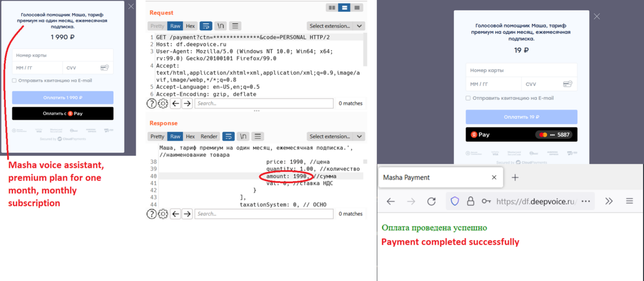Enable email receipt checkbox in 1 990 ₽ form
The width and height of the screenshot is (644, 281).
tap(14, 81)
